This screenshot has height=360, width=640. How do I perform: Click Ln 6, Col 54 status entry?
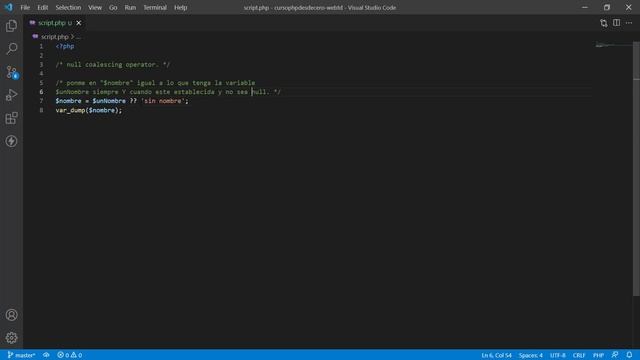[x=496, y=355]
